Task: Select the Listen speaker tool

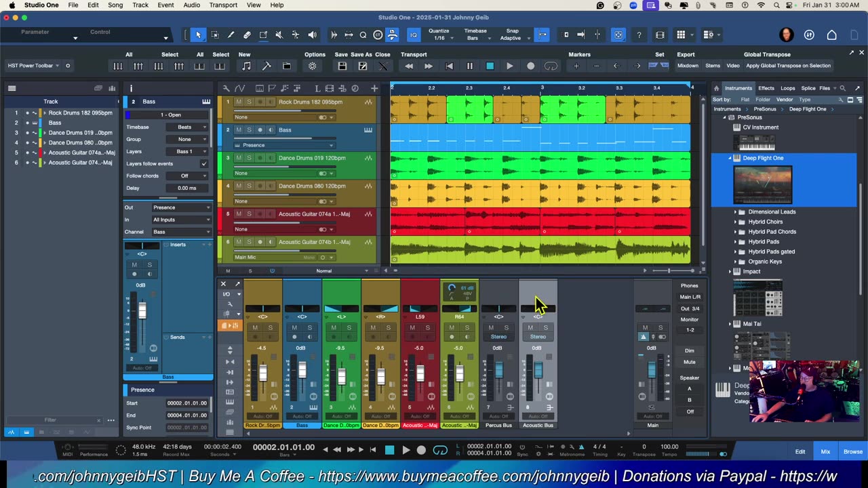Action: click(312, 35)
